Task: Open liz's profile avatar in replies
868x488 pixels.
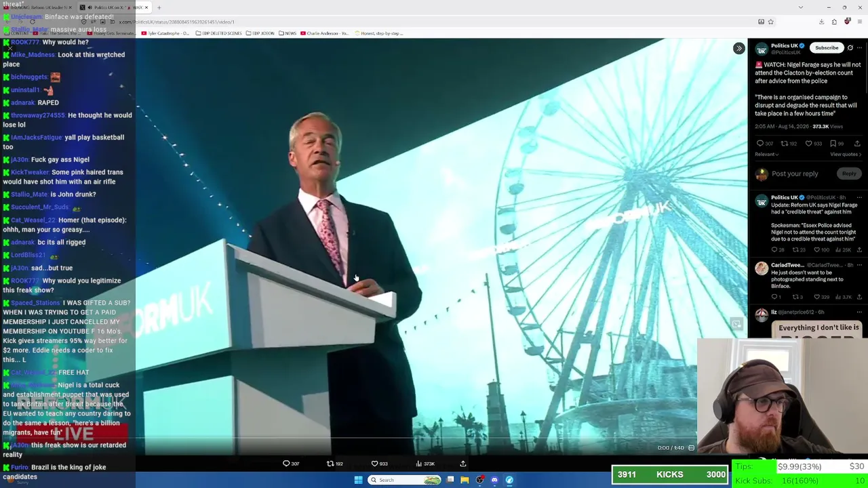Action: coord(762,314)
